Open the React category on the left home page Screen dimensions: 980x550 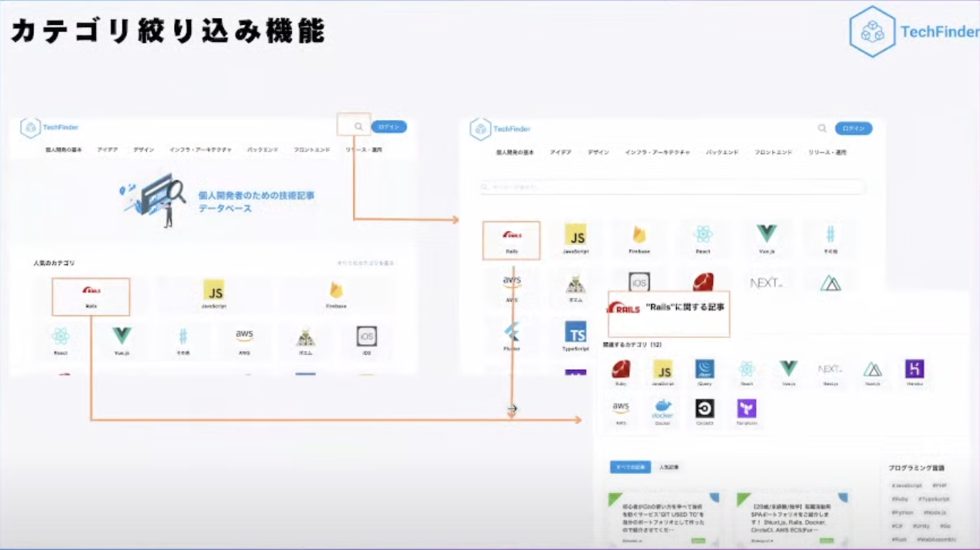pyautogui.click(x=60, y=341)
